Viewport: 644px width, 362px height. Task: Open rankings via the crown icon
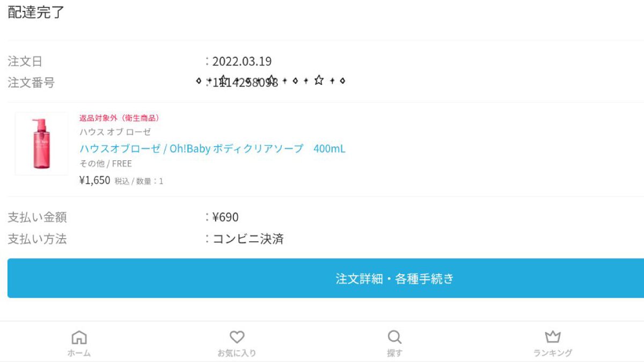coord(553,337)
